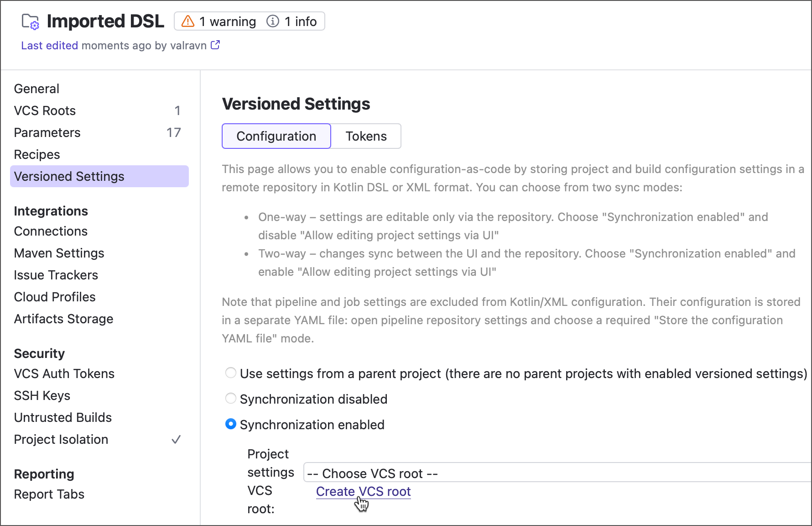
Task: Open SSH Keys under Security
Action: click(42, 395)
